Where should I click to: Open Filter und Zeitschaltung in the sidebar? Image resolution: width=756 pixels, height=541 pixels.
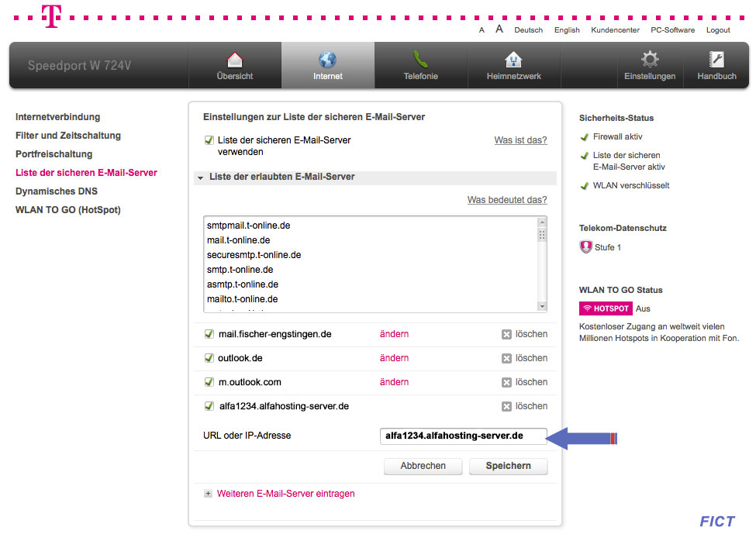[68, 136]
